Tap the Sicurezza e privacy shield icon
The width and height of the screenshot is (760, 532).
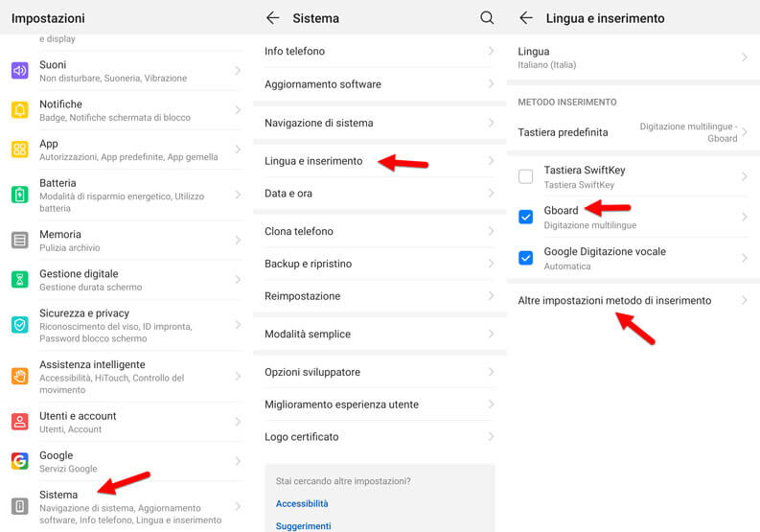coord(19,325)
